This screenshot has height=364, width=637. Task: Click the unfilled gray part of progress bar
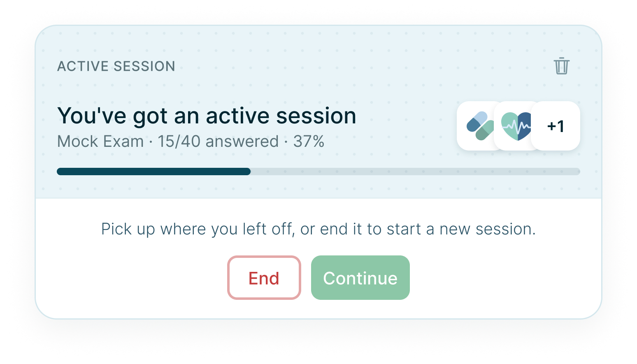415,172
